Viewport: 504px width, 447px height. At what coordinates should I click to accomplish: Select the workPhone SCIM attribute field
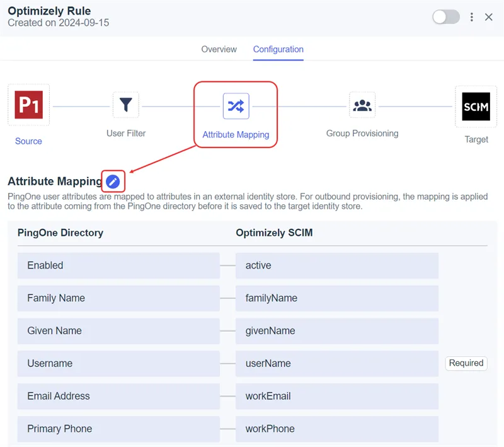337,429
